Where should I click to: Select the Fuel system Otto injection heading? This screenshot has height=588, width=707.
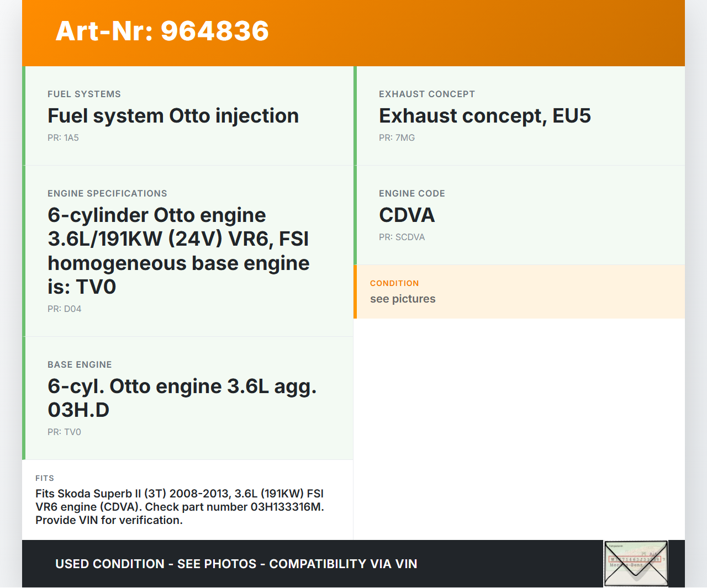pos(173,116)
